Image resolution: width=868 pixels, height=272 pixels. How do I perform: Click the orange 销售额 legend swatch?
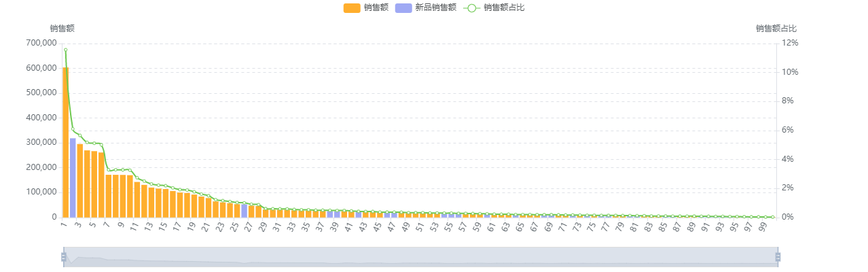click(x=352, y=8)
